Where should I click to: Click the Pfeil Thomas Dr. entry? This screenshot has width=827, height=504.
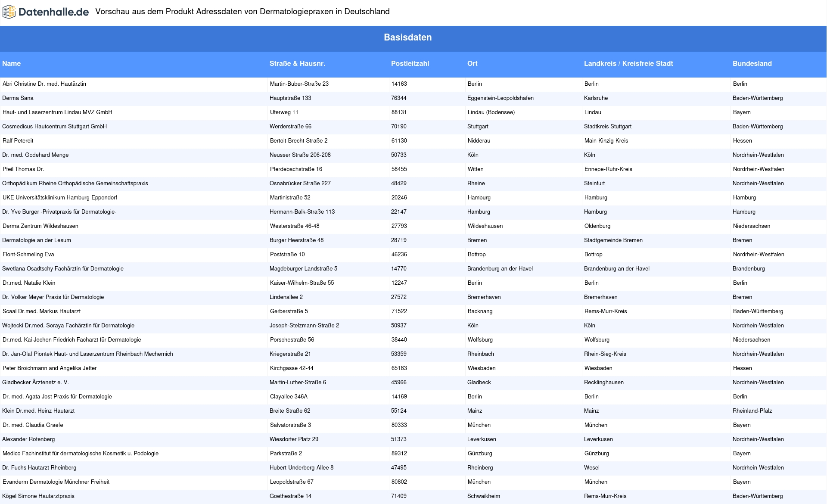click(x=23, y=169)
